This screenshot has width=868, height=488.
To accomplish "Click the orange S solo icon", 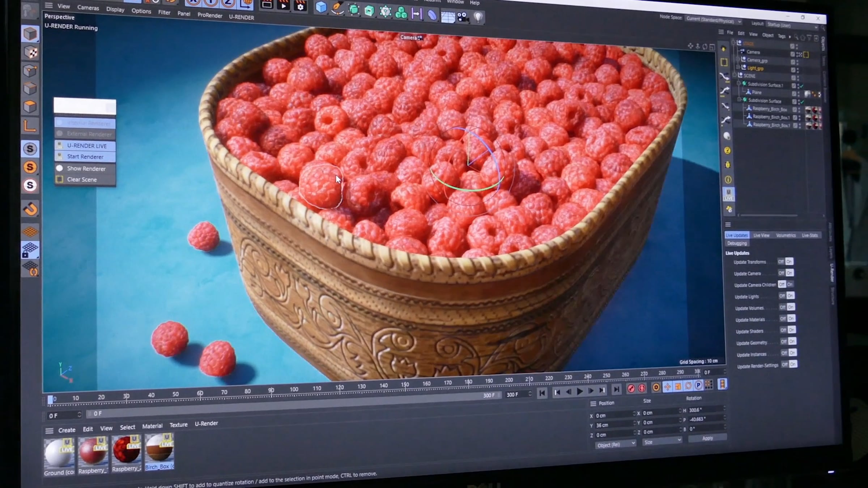I will [x=30, y=167].
